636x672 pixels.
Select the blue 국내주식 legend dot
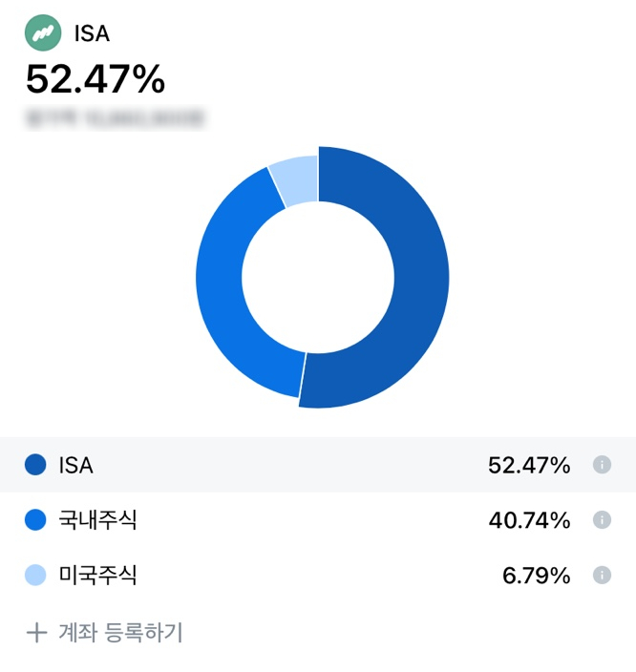coord(35,520)
